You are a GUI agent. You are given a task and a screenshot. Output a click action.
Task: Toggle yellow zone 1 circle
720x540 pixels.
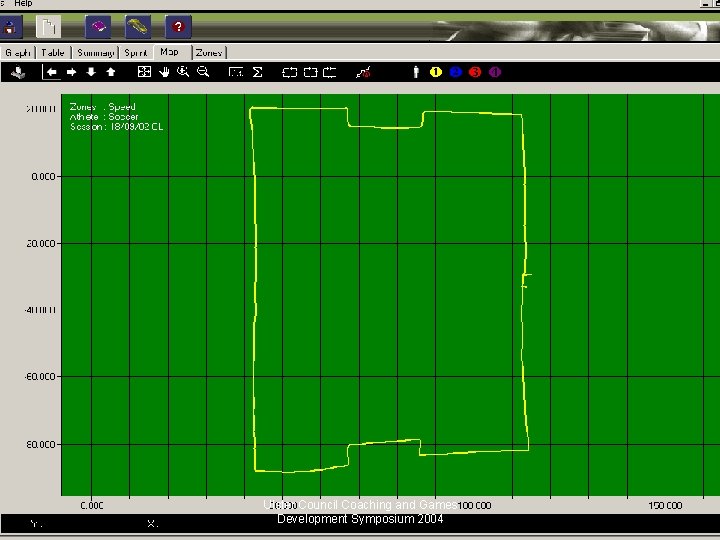(436, 72)
